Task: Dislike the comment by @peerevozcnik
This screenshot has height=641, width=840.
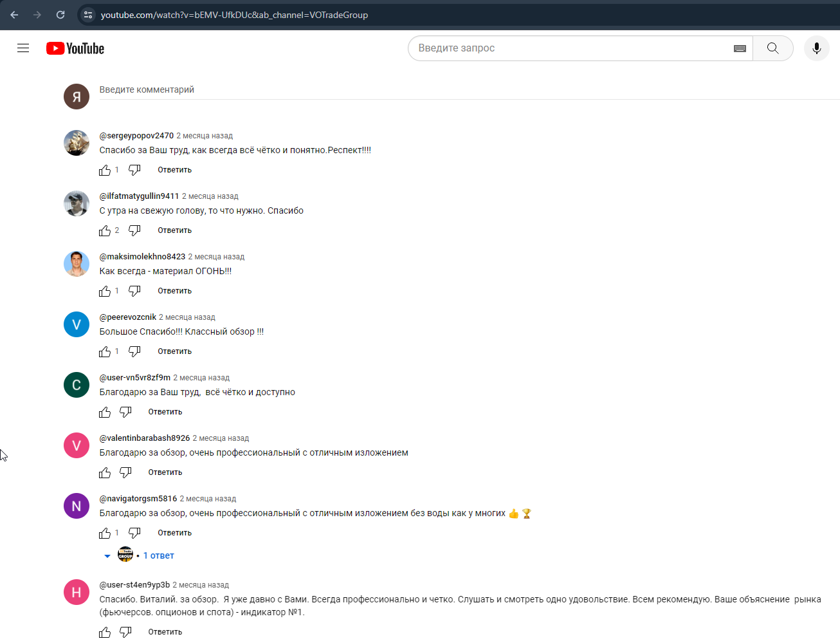Action: [x=134, y=351]
